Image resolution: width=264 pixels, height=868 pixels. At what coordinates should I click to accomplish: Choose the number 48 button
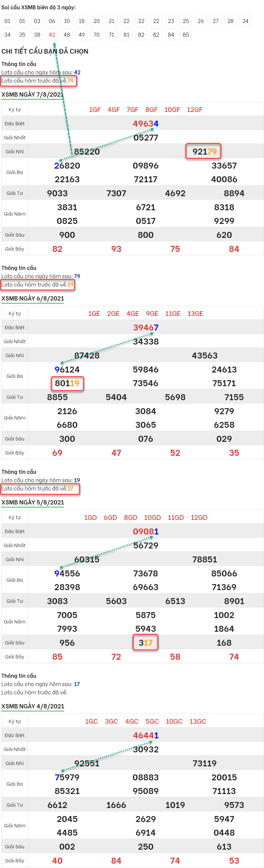click(x=67, y=35)
